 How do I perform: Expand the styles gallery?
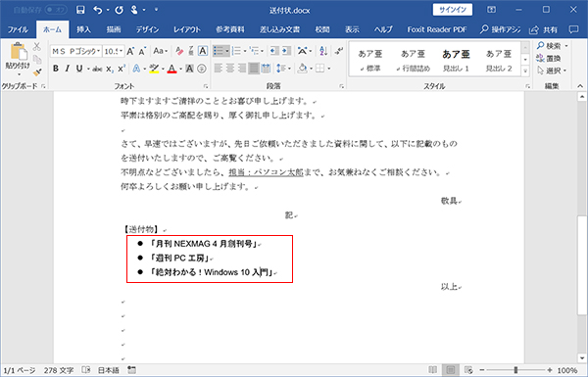click(525, 71)
